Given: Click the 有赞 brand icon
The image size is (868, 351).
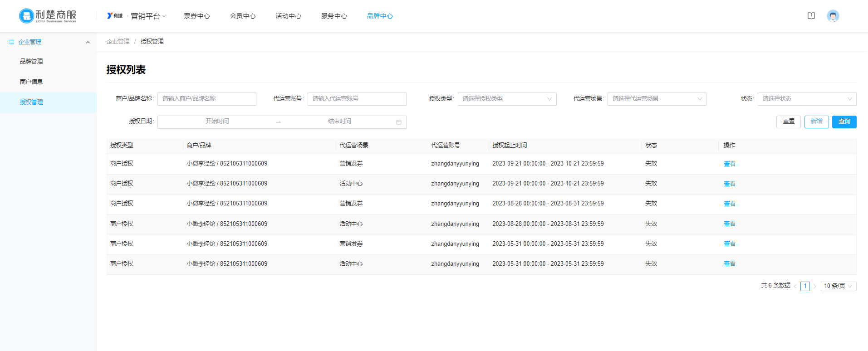Looking at the screenshot, I should 115,16.
